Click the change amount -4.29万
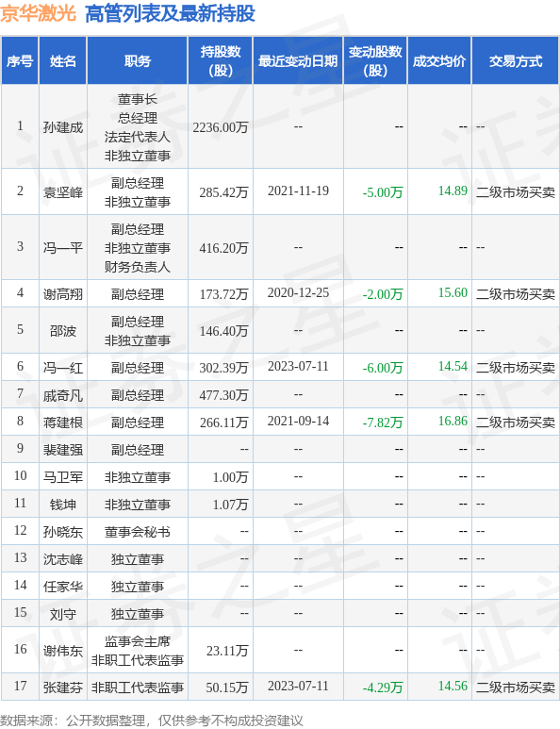 click(x=383, y=688)
